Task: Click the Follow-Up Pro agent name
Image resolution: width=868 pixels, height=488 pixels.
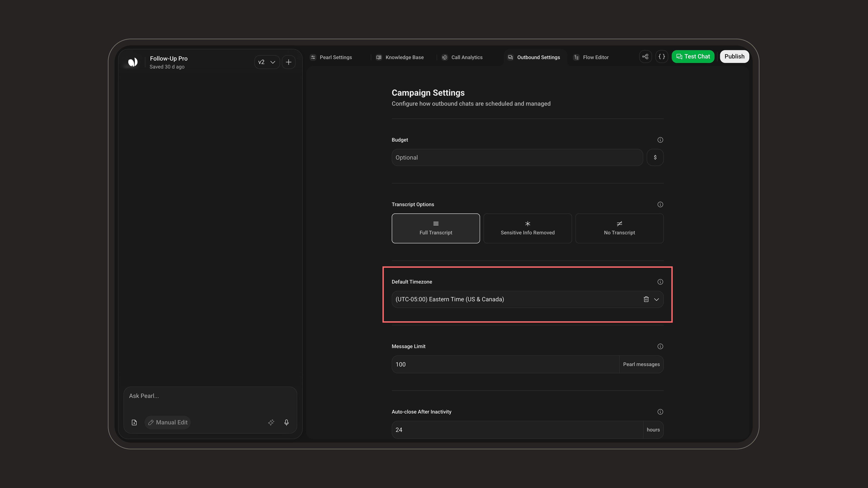Action: click(x=169, y=59)
